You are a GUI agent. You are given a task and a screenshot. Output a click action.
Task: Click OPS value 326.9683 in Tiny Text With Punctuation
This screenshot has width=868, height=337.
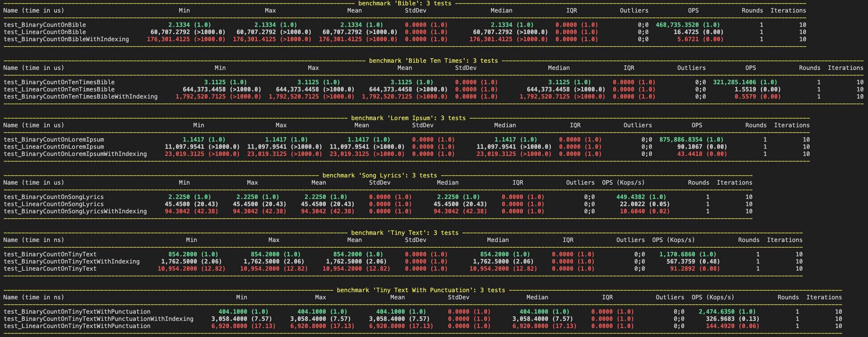pyautogui.click(x=720, y=319)
